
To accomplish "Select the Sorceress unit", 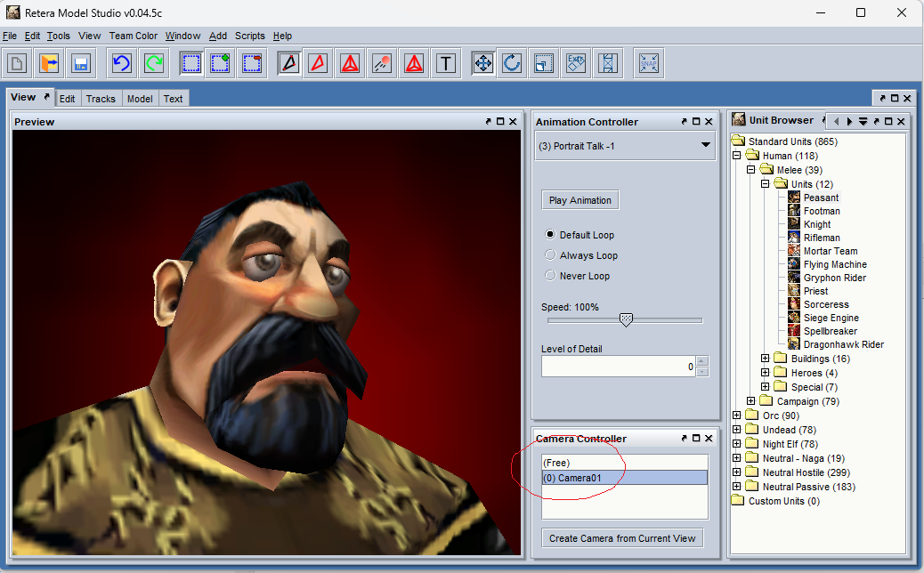I will (826, 304).
